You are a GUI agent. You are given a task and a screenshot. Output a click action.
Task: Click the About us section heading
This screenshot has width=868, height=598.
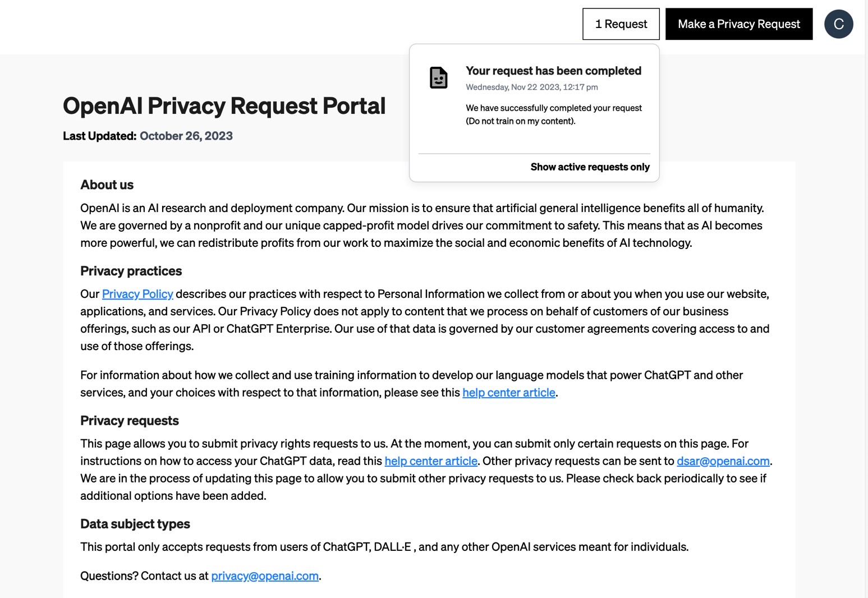tap(107, 185)
